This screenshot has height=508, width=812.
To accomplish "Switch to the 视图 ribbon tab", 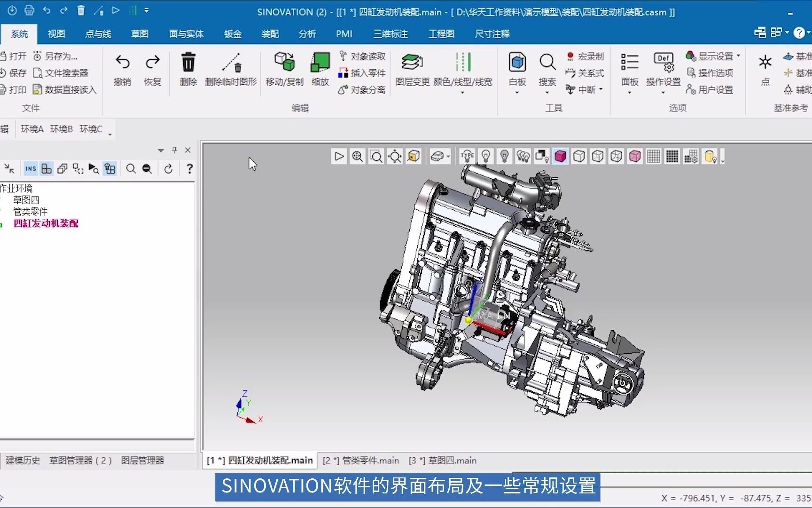I will 56,34.
